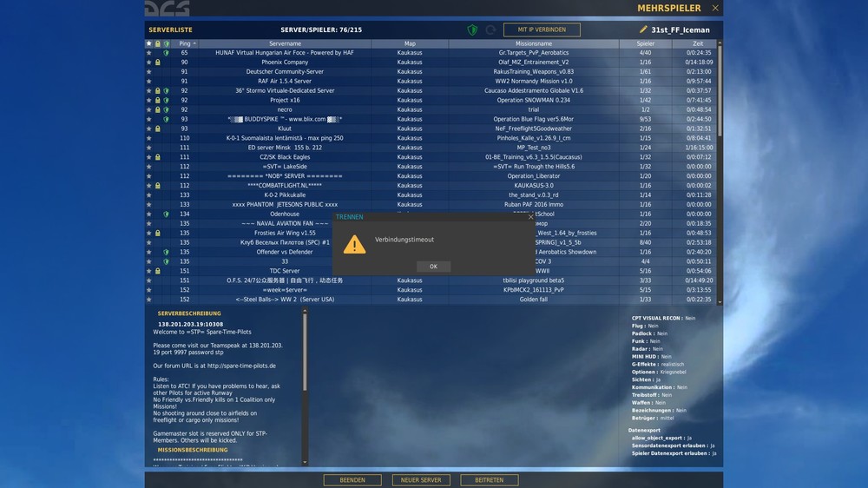Click OK in the Verbindungstimeout dialog

[433, 267]
